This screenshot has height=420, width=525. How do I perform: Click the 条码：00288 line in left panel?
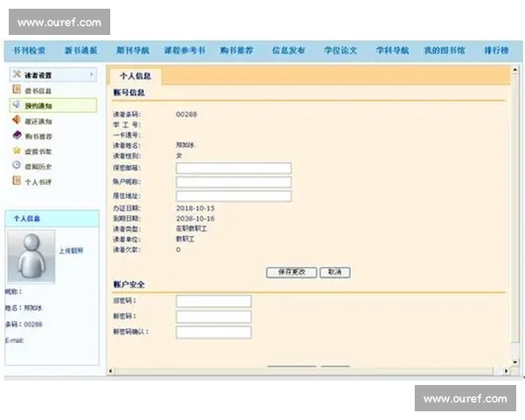24,325
